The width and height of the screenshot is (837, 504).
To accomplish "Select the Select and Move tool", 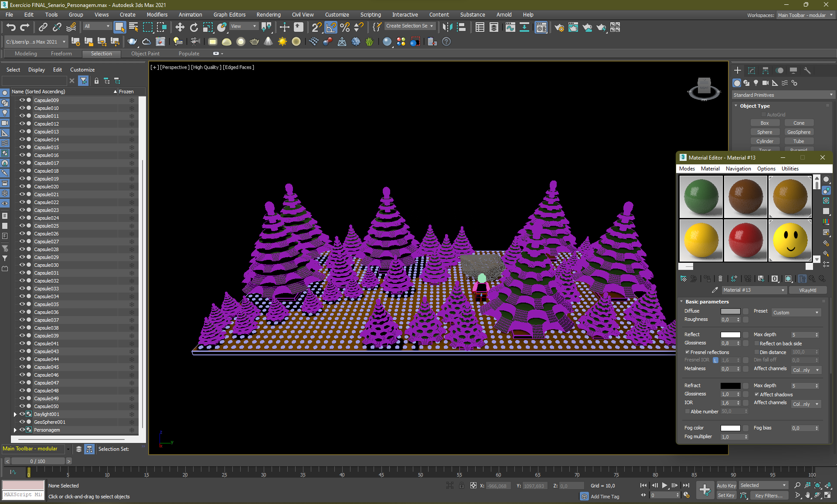I will 180,27.
